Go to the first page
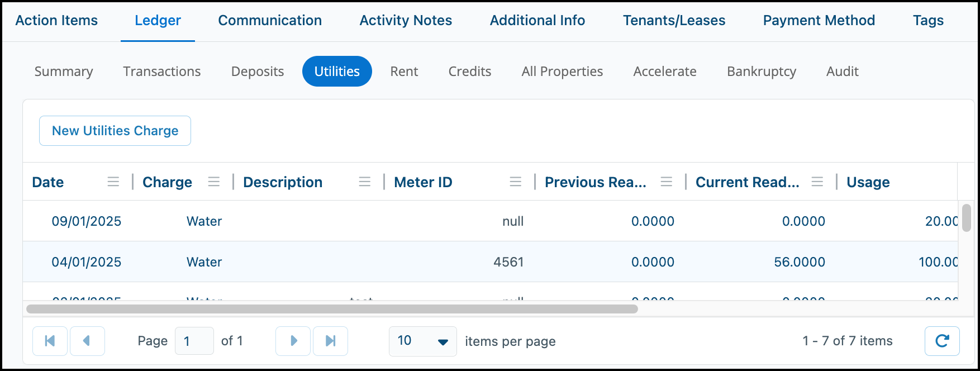Screen dimensions: 980x371 50,341
